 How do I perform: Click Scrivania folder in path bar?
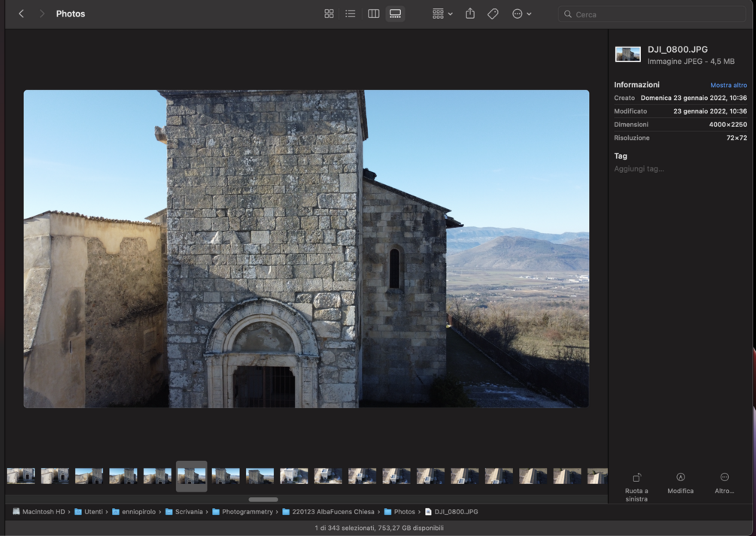pos(184,512)
